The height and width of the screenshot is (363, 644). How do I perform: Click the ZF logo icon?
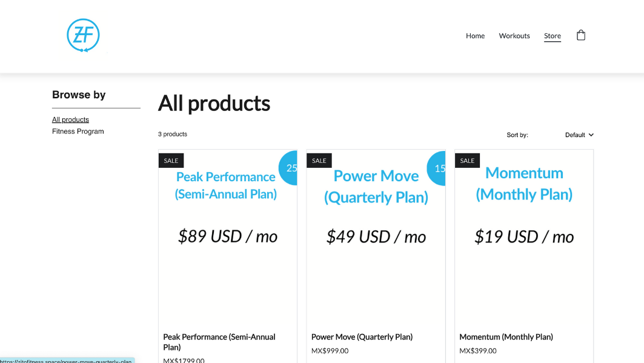[x=83, y=35]
